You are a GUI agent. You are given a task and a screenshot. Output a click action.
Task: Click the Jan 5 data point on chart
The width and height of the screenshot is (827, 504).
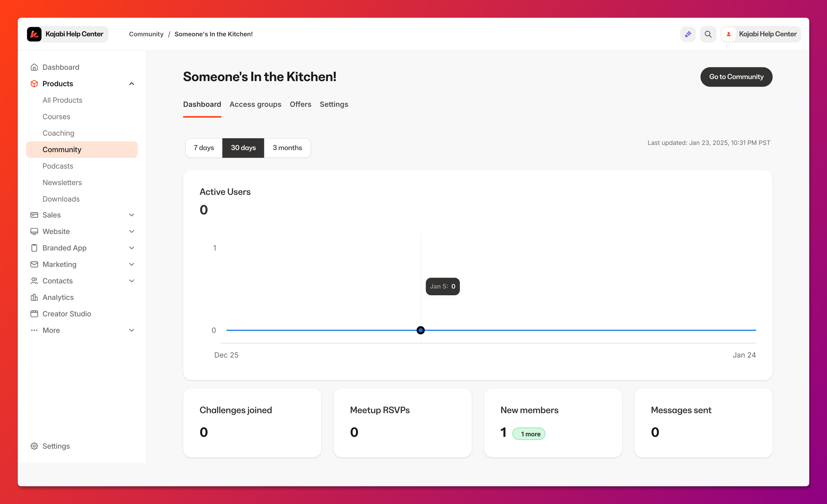(420, 330)
